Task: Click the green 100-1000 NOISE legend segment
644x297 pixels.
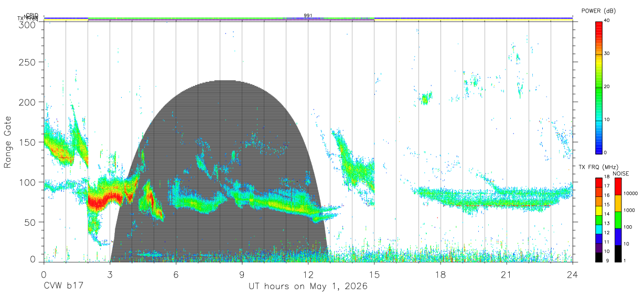Action: [x=618, y=220]
